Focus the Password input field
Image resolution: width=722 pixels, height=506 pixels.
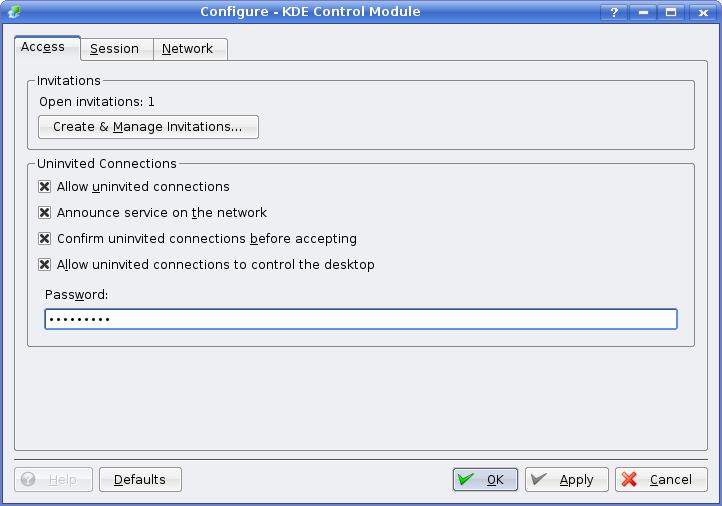[x=361, y=319]
